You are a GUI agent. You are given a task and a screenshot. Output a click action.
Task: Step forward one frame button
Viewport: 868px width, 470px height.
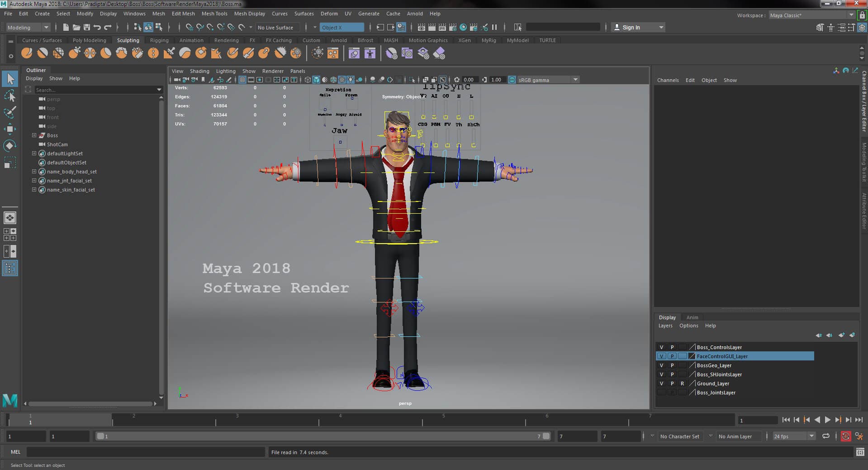coord(848,420)
